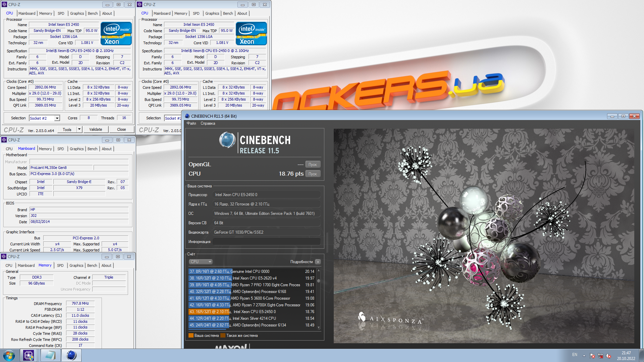
Task: Click the BIOS date 08/02/2014
Action: pyautogui.click(x=79, y=222)
